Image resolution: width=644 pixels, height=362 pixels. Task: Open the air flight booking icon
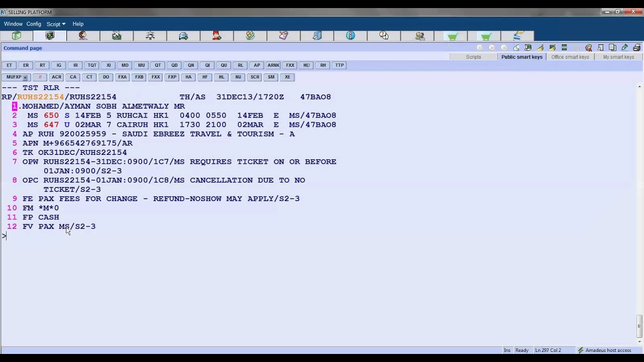[117, 36]
